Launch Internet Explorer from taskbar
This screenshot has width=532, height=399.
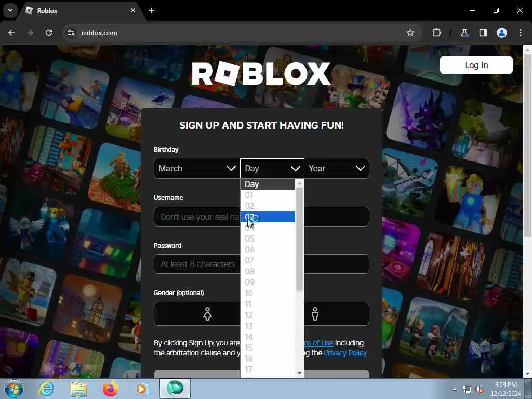pyautogui.click(x=46, y=389)
